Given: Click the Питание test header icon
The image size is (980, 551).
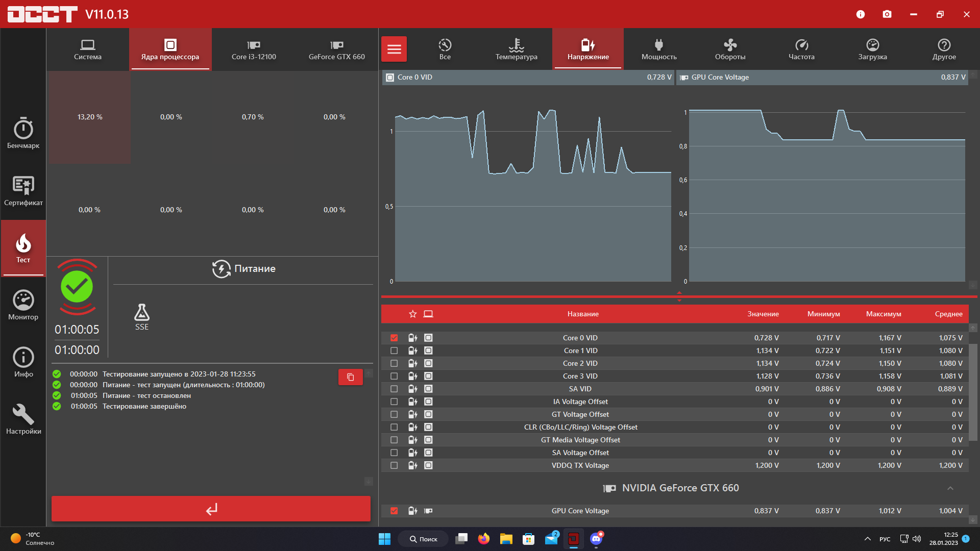Looking at the screenshot, I should click(222, 269).
